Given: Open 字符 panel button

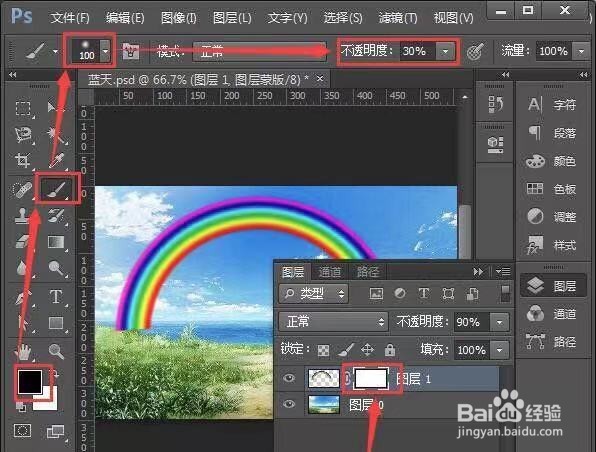Looking at the screenshot, I should point(552,104).
